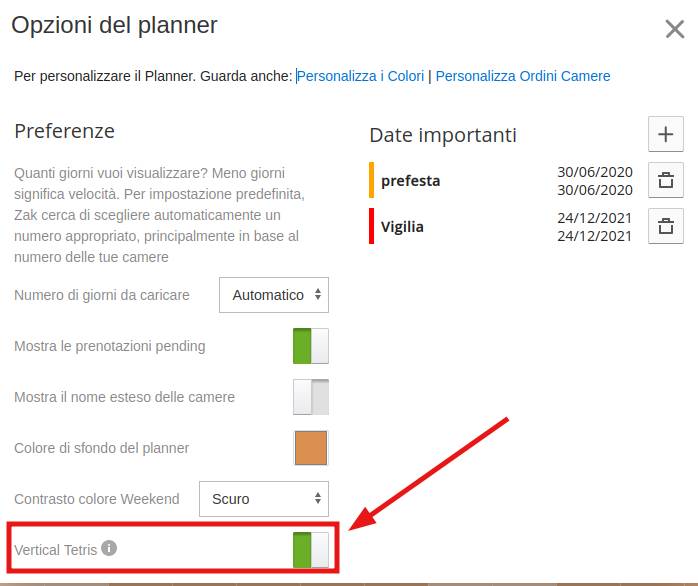The image size is (698, 586).
Task: Click the Vigilia 24/12/2021 dates
Action: click(594, 227)
